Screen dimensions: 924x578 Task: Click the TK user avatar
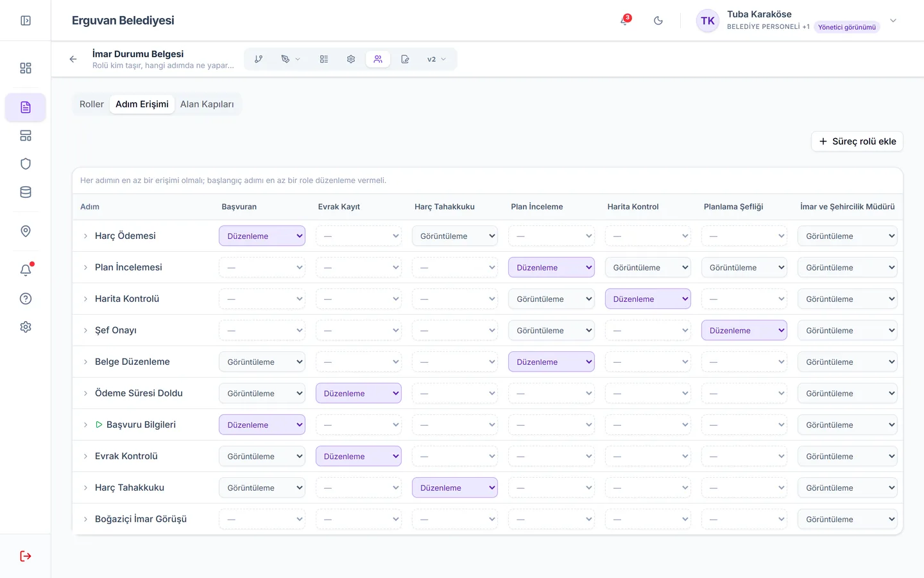click(x=708, y=21)
